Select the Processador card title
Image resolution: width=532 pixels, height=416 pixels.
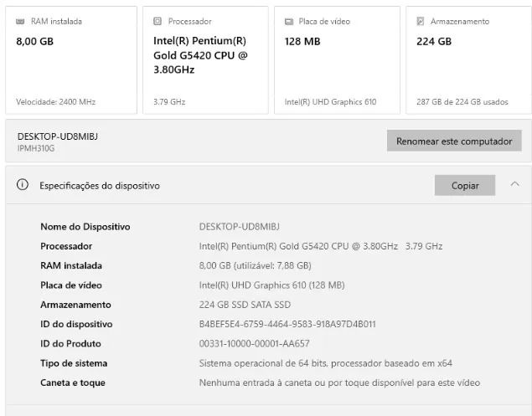coord(189,22)
